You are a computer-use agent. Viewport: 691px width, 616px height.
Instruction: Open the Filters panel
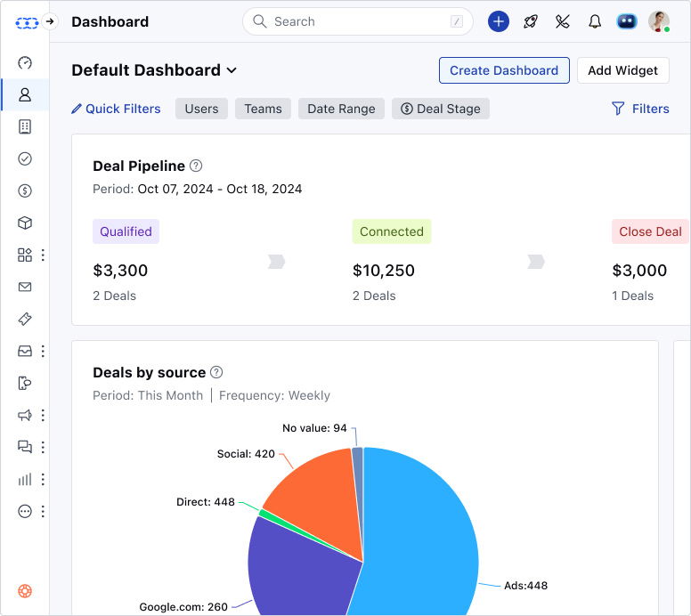pyautogui.click(x=640, y=109)
